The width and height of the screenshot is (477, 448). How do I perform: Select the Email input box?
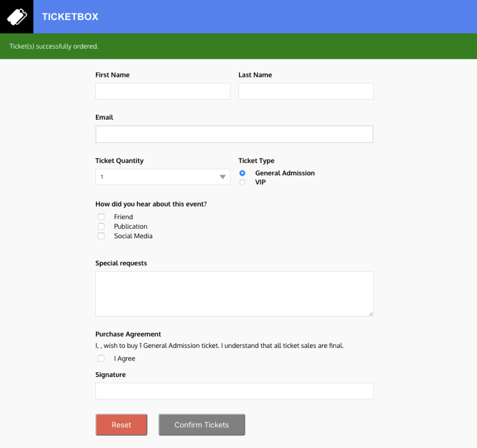234,134
